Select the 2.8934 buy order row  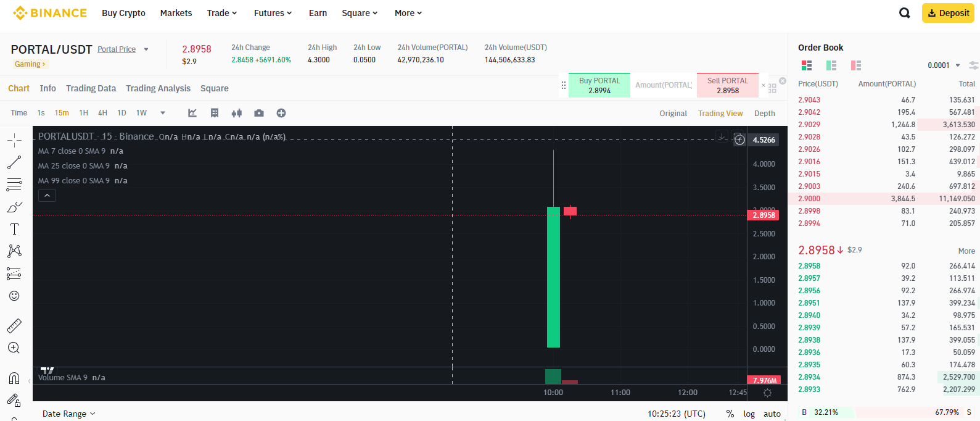[884, 377]
